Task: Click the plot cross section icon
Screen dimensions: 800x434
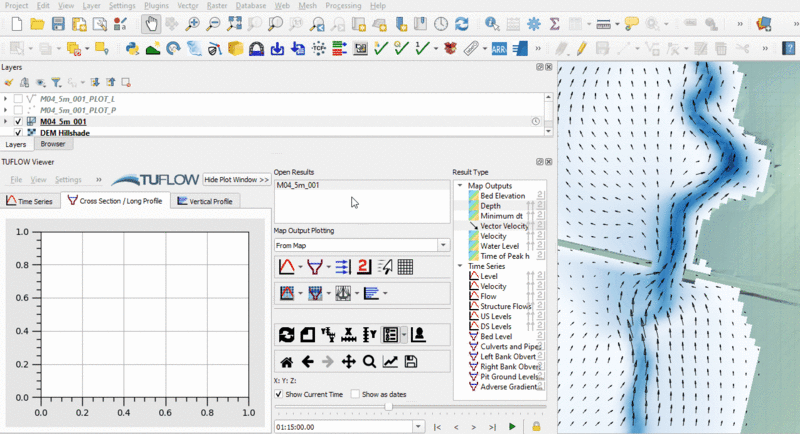Action: tap(314, 267)
